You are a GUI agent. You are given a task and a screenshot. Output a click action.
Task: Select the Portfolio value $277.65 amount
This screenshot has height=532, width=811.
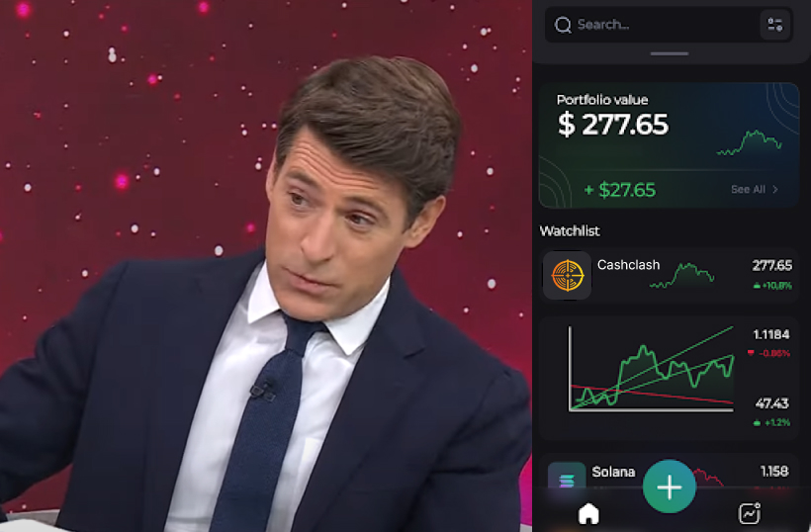coord(613,125)
